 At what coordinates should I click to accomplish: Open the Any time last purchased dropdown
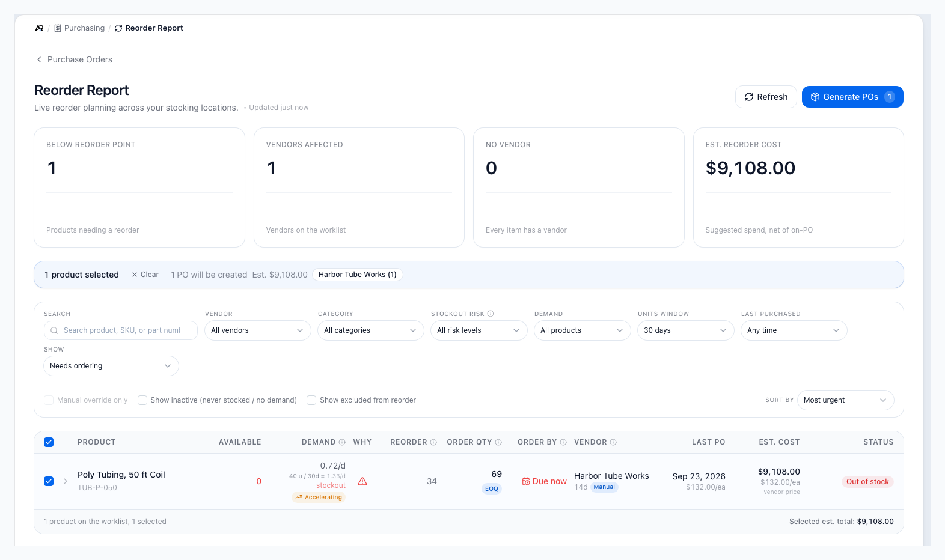tap(794, 330)
